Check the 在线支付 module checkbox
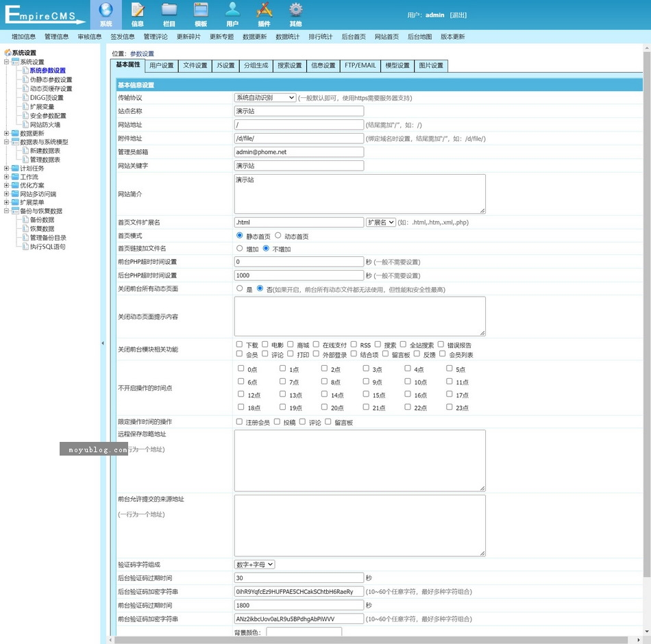 [x=316, y=344]
